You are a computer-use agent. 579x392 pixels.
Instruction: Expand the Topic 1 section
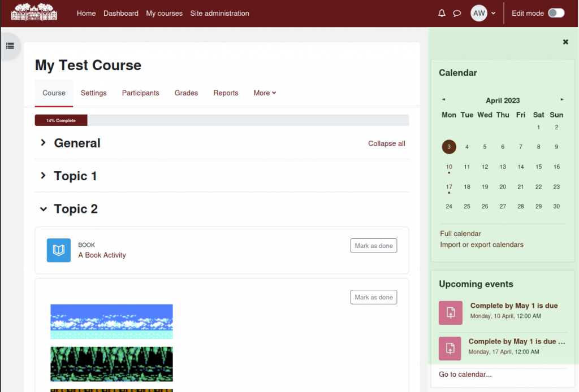(x=43, y=176)
